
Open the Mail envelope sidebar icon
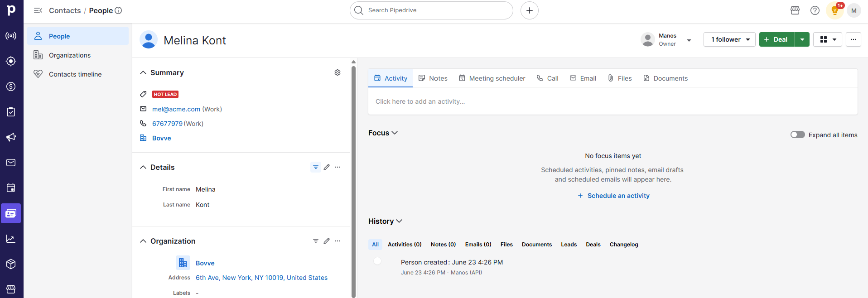pos(11,163)
